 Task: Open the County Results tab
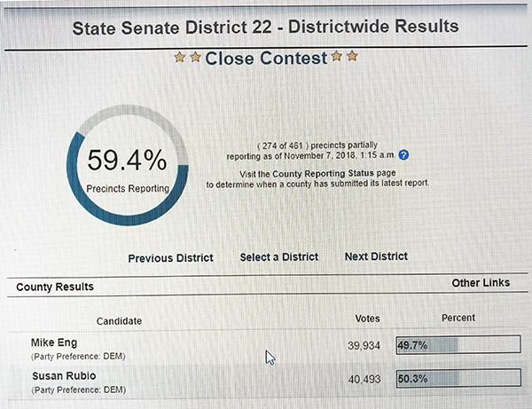[55, 287]
